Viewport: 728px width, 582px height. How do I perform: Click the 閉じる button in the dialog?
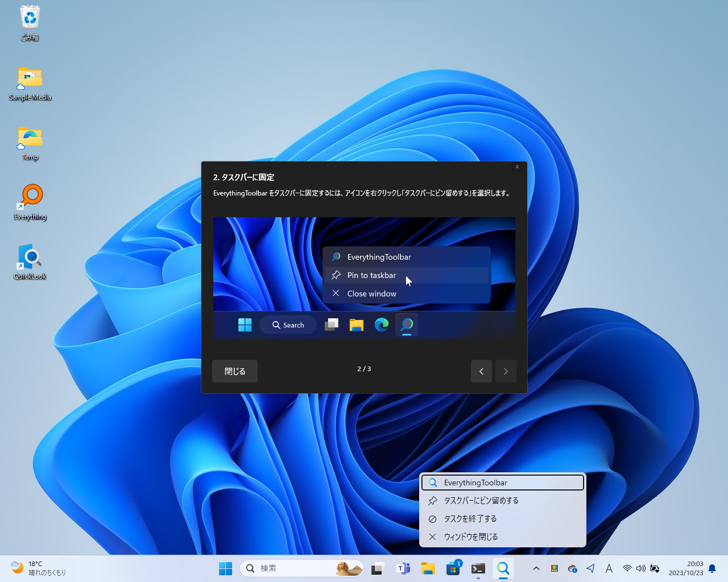pos(235,371)
